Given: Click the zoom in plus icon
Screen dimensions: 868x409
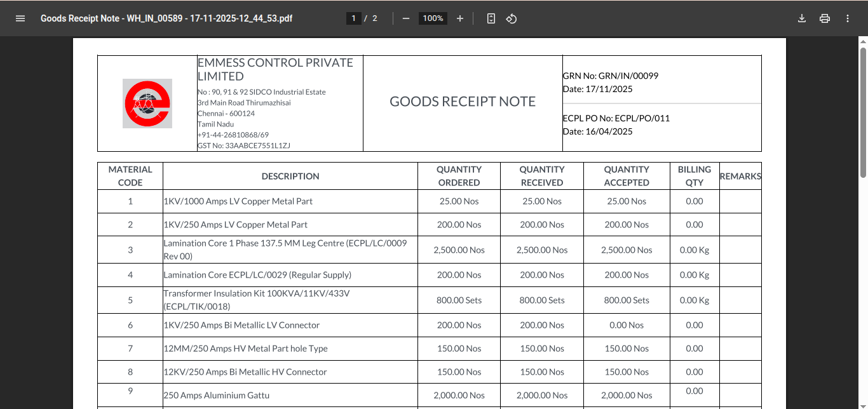Looking at the screenshot, I should click(460, 18).
